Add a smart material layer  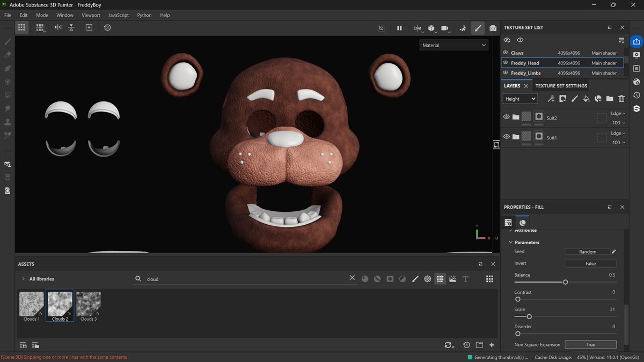(598, 99)
